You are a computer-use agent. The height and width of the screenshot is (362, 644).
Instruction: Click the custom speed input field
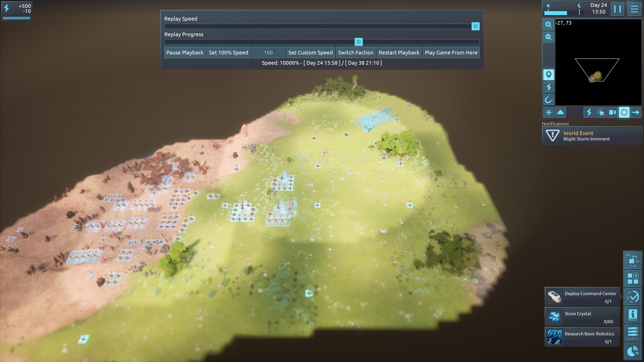(268, 53)
